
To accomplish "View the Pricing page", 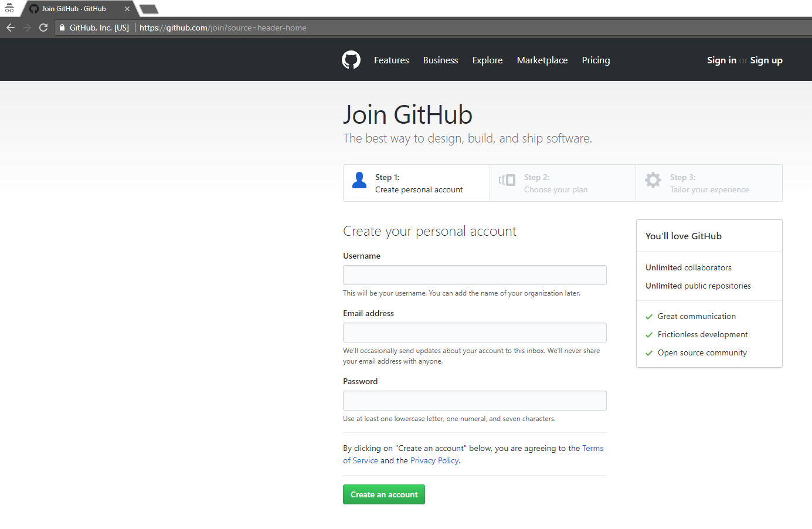I will [x=596, y=60].
